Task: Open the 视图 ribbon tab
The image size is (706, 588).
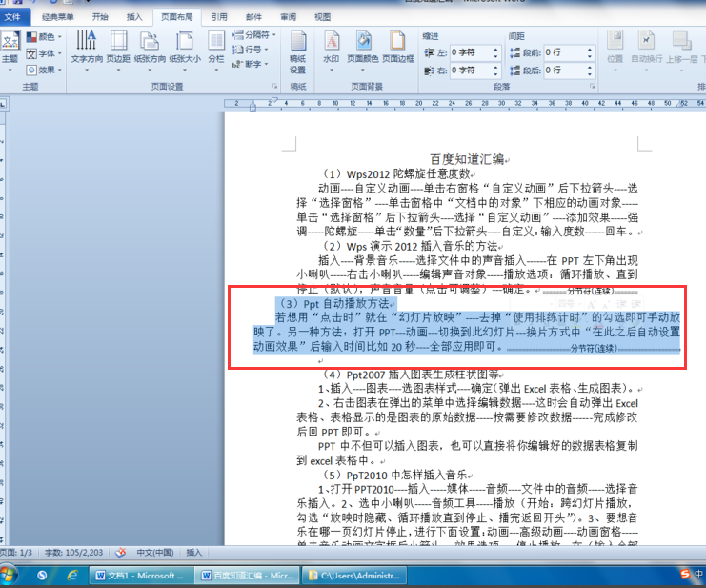Action: point(322,17)
